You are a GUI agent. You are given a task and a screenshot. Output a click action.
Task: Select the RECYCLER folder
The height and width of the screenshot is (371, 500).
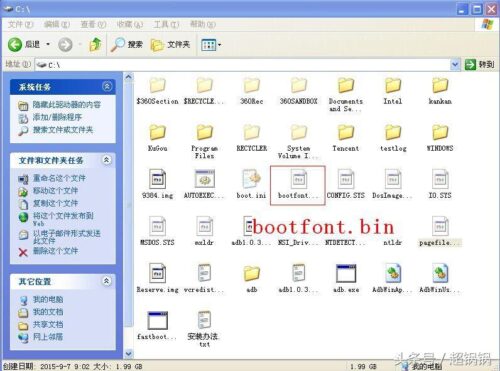click(252, 138)
